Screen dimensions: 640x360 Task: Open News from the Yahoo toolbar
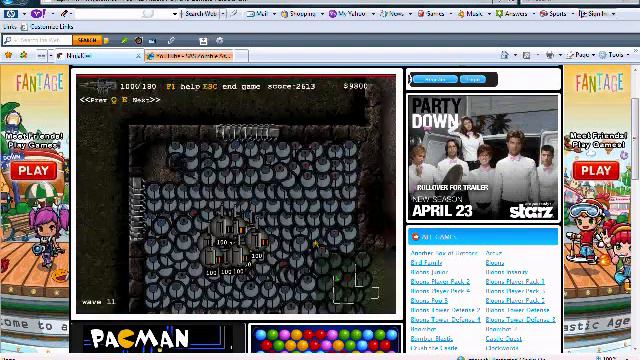point(392,14)
